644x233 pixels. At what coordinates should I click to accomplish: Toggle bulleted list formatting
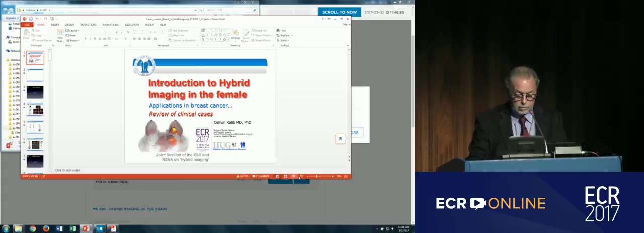click(x=136, y=31)
